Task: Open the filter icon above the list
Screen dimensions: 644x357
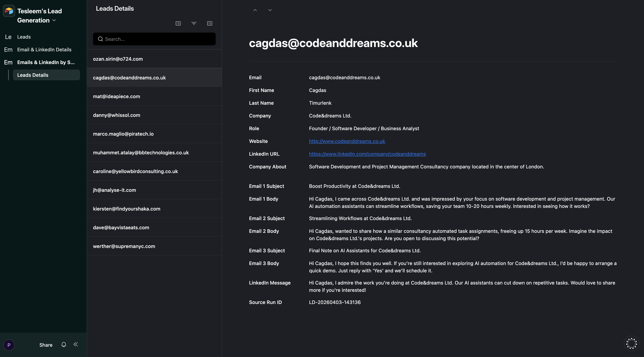Action: (x=194, y=23)
